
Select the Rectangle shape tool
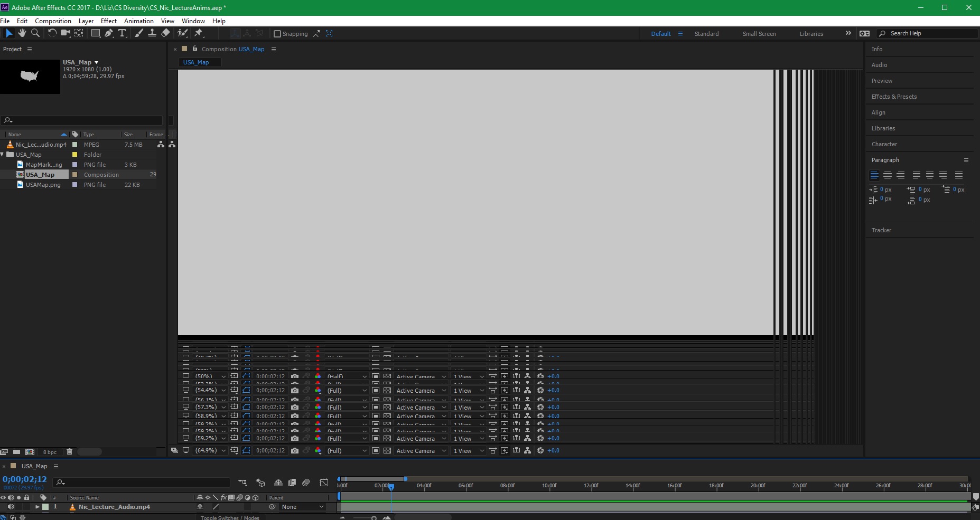96,33
